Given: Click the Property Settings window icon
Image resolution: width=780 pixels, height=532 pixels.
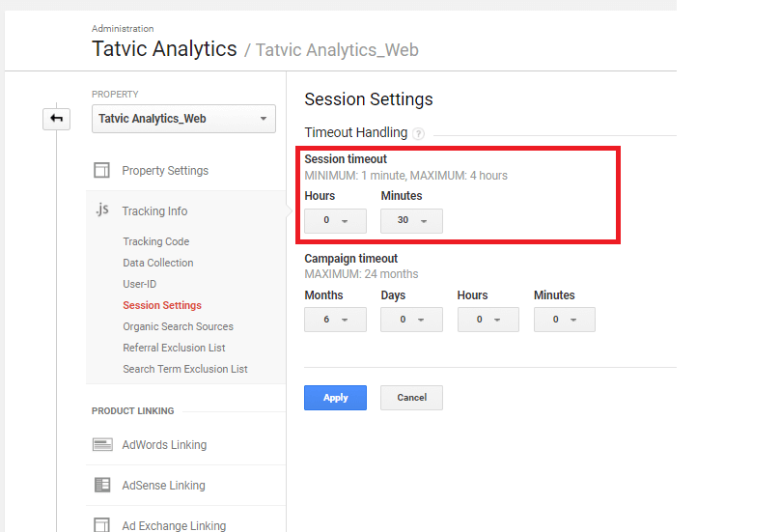Looking at the screenshot, I should click(x=102, y=170).
